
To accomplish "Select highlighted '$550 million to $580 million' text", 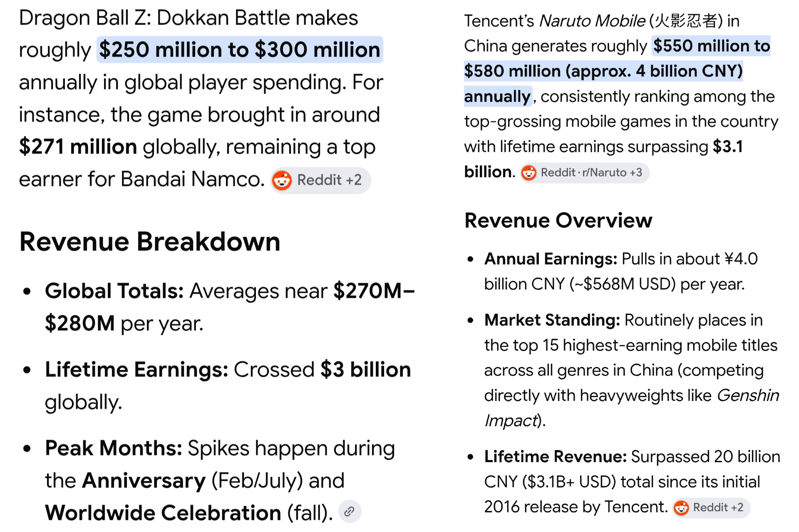I will point(617,58).
